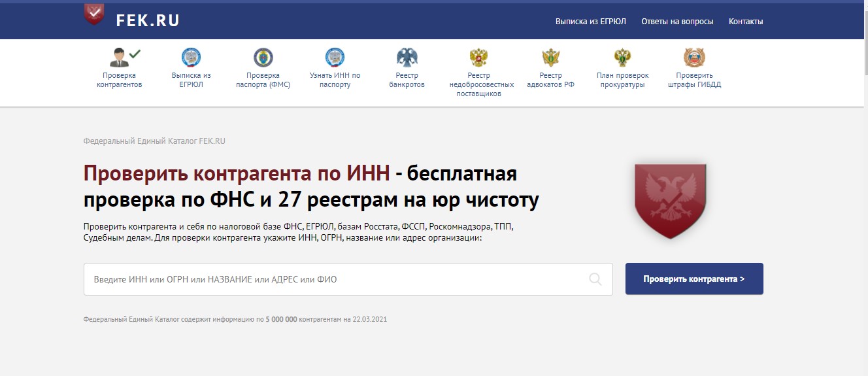Select the Проверка паспорта (ФМС) icon
This screenshot has width=868, height=376.
[263, 57]
